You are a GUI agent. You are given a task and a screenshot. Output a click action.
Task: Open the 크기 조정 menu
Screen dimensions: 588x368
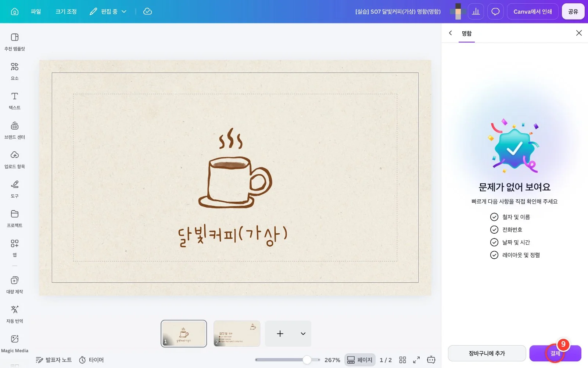[66, 11]
